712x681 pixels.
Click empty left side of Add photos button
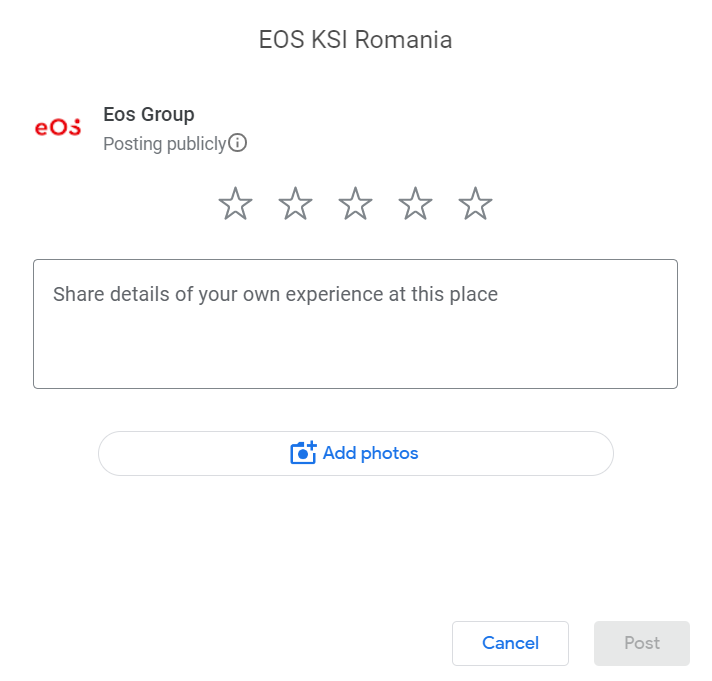pos(180,453)
